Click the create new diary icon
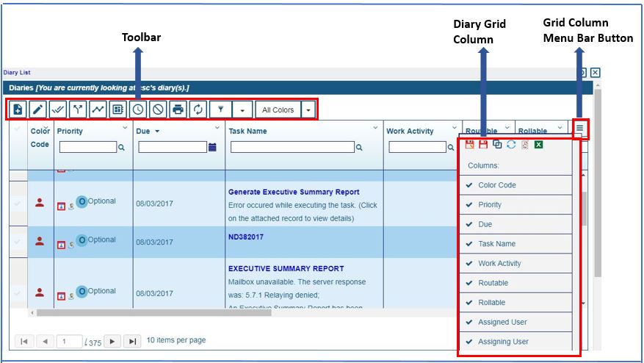644x363 pixels. pos(18,109)
